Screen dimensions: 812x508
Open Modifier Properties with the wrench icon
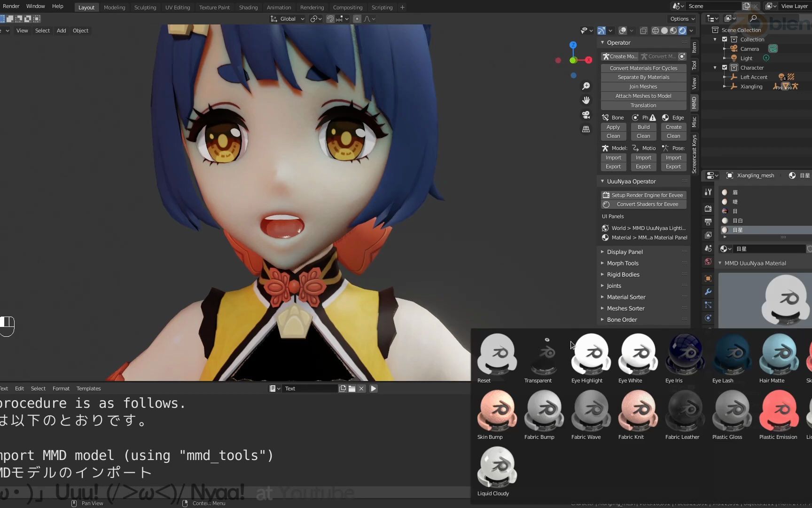pos(708,292)
